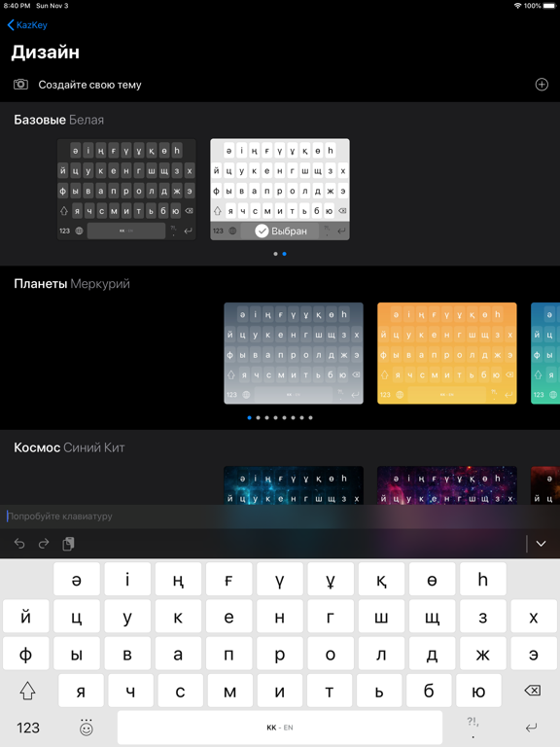Tap the м key
560x747 pixels.
pyautogui.click(x=230, y=691)
